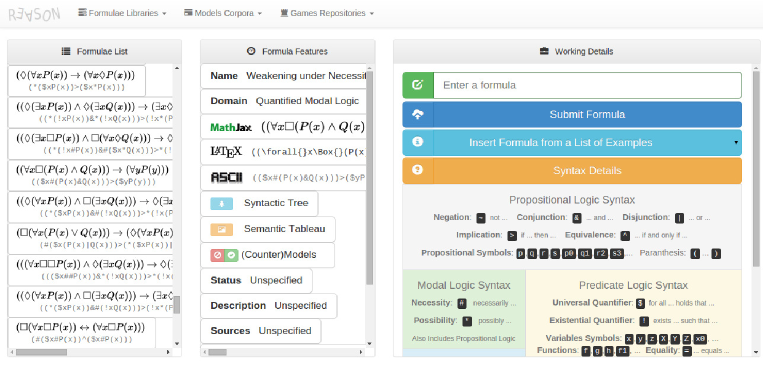Click Formula Features scroll right arrow

pos(361,352)
